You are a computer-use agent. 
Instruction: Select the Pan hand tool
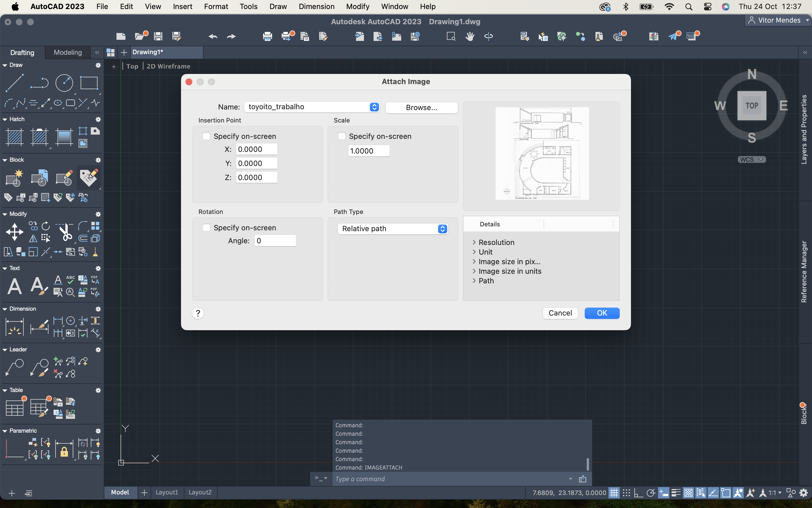470,36
